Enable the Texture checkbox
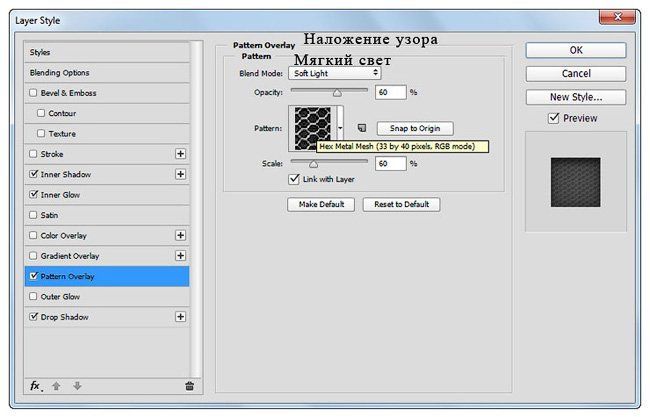The image size is (650, 417). (41, 133)
